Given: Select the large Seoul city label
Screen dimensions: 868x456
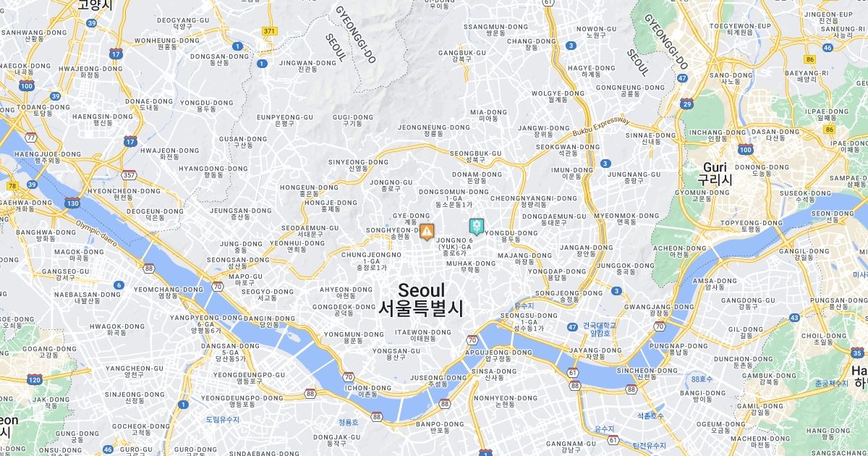Looking at the screenshot, I should tap(421, 299).
